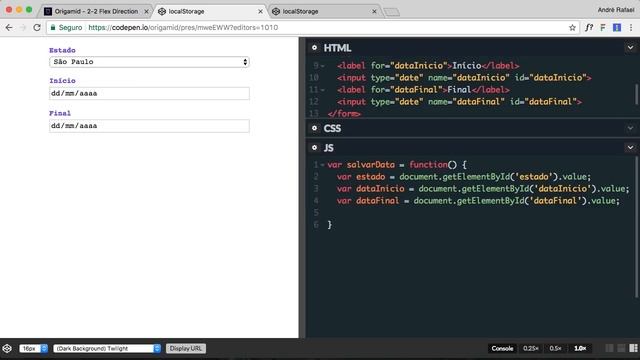Click id="dataFinal" in HTML line 12
This screenshot has height=360, width=640.
coord(543,102)
